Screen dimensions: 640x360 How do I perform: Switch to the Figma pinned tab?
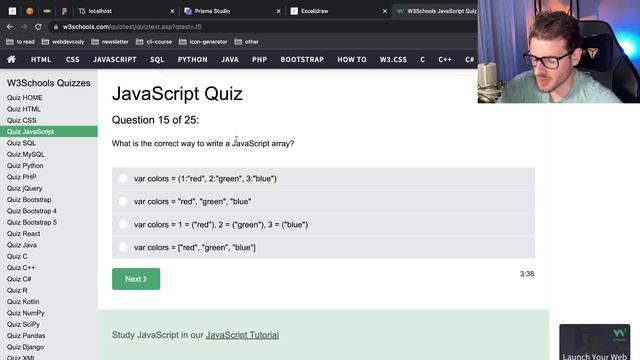click(x=64, y=11)
